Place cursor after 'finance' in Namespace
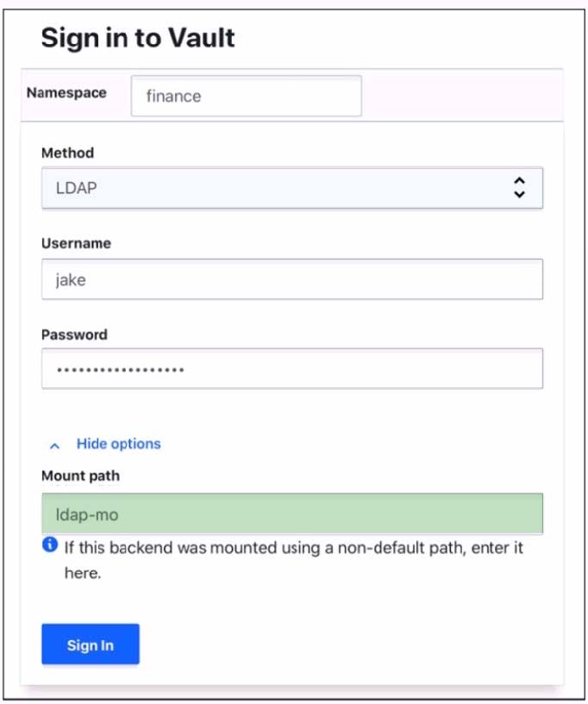This screenshot has width=588, height=704. pos(203,96)
